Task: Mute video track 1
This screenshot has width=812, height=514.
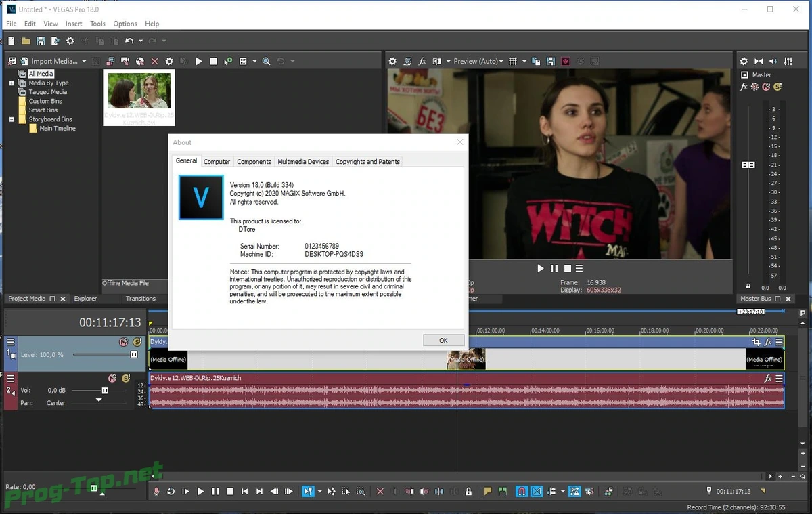Action: point(123,342)
